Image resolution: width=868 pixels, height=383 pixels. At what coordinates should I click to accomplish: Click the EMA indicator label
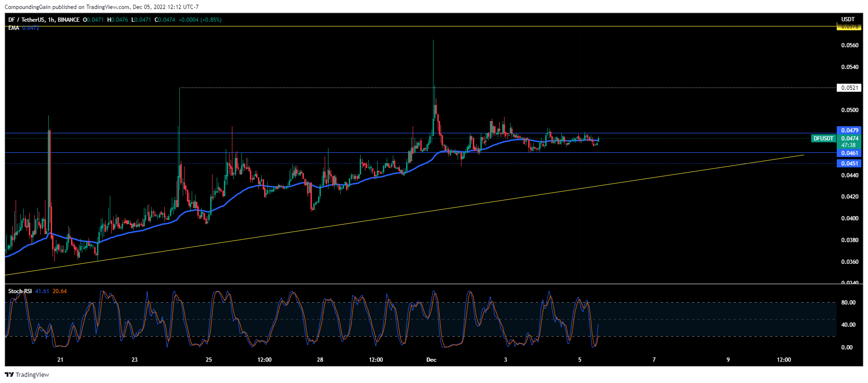[x=14, y=28]
